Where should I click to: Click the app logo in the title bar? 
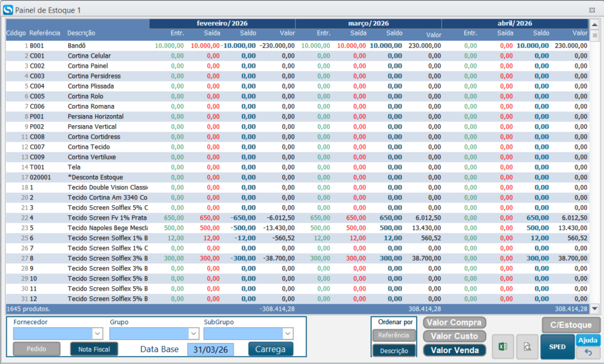[8, 10]
